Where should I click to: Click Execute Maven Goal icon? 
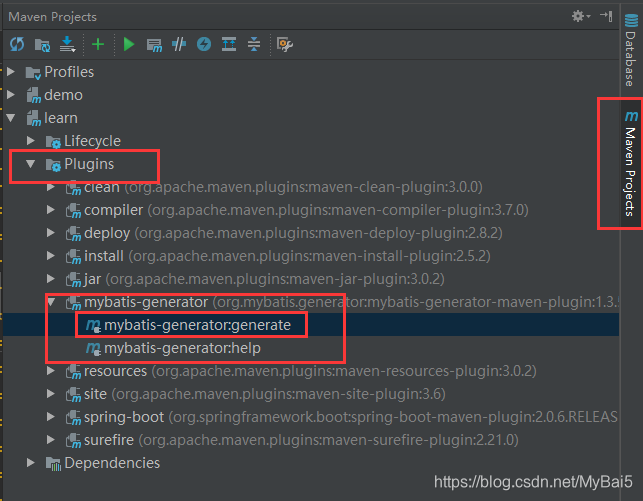[x=154, y=45]
